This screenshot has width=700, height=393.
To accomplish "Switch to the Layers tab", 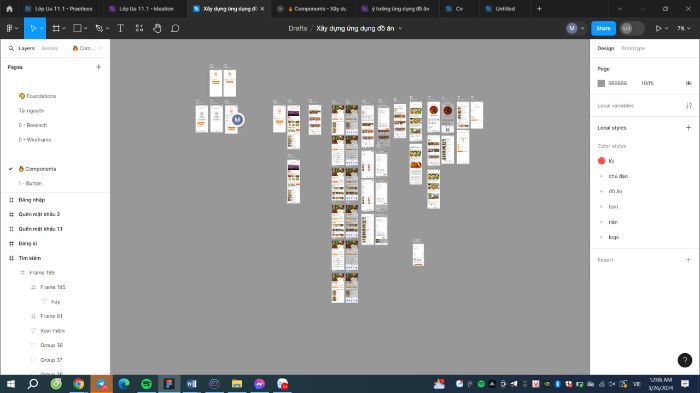I will (26, 48).
